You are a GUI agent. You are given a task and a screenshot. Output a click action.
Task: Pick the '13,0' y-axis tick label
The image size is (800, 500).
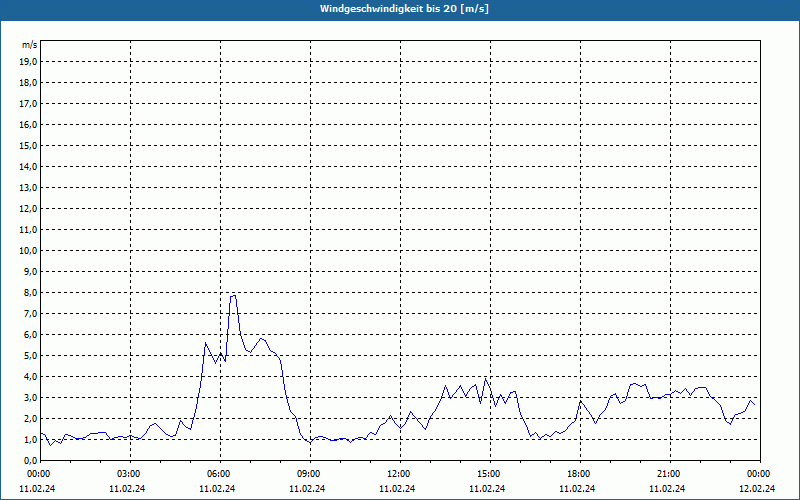click(x=28, y=188)
